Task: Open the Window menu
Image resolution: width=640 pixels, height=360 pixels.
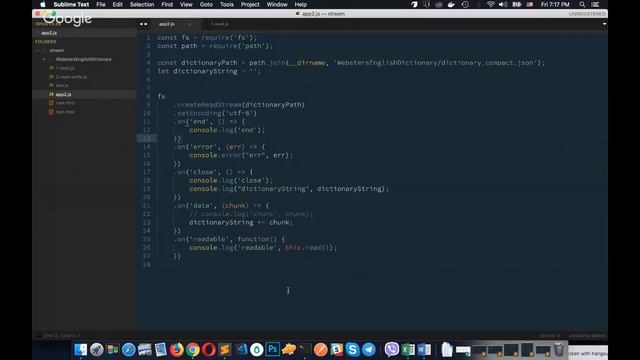Action: point(277,4)
